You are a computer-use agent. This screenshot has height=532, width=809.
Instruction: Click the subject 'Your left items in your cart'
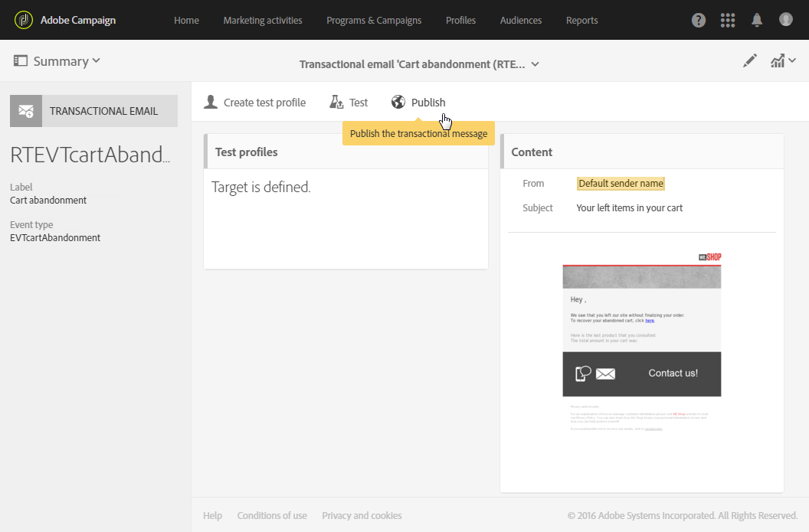(x=630, y=207)
